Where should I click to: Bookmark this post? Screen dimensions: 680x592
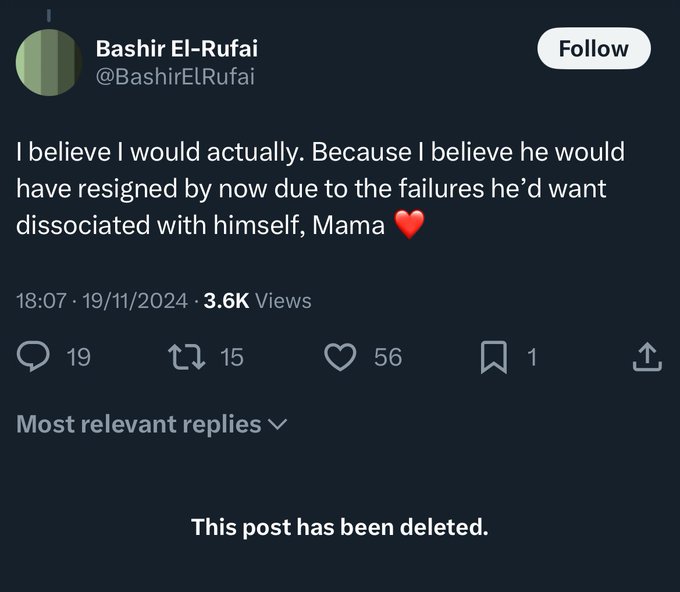point(493,357)
